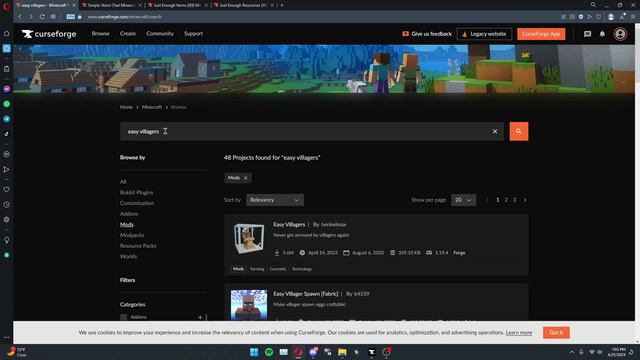The image size is (640, 360).
Task: Open the Support menu
Action: coord(193,33)
